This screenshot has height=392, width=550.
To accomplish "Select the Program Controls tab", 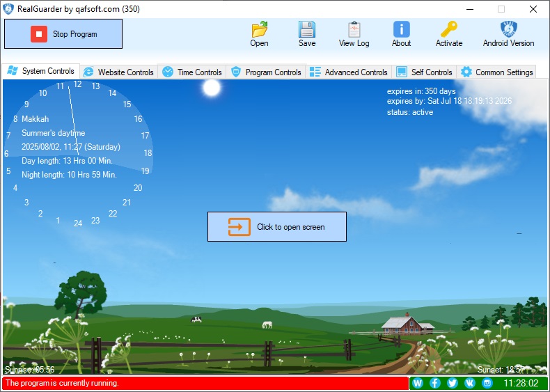I will [x=267, y=72].
